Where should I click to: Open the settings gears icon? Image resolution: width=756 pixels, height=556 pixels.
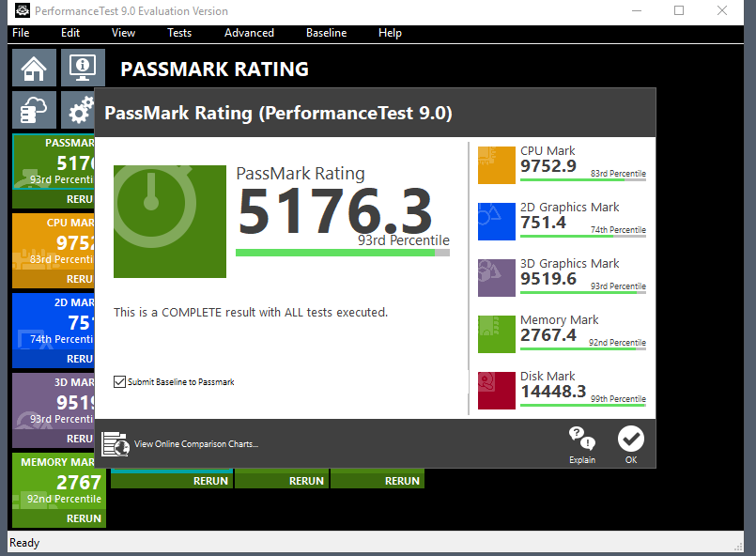(79, 110)
